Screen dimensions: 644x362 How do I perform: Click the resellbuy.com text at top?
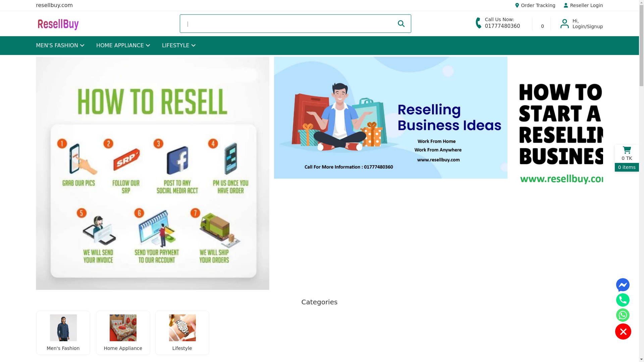(54, 5)
